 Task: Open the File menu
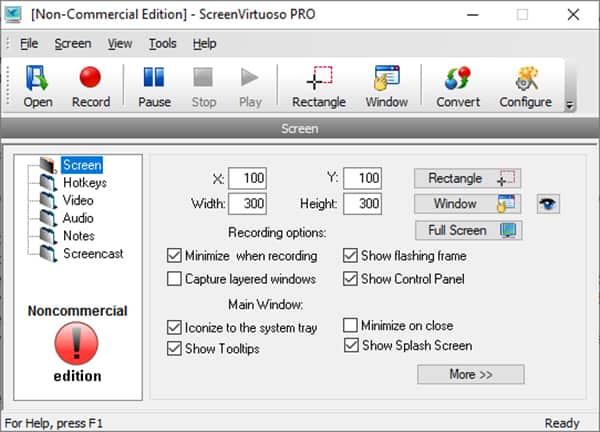[x=29, y=44]
